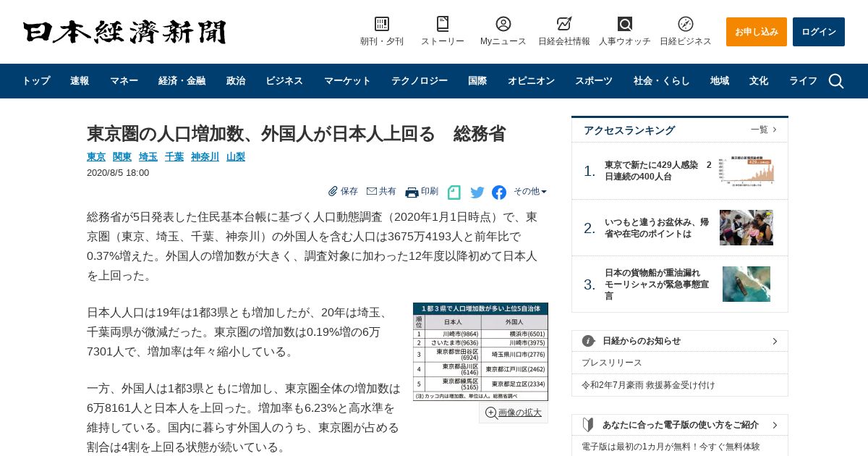The width and height of the screenshot is (868, 456).
Task: Open the マーケット section
Action: coord(347,81)
